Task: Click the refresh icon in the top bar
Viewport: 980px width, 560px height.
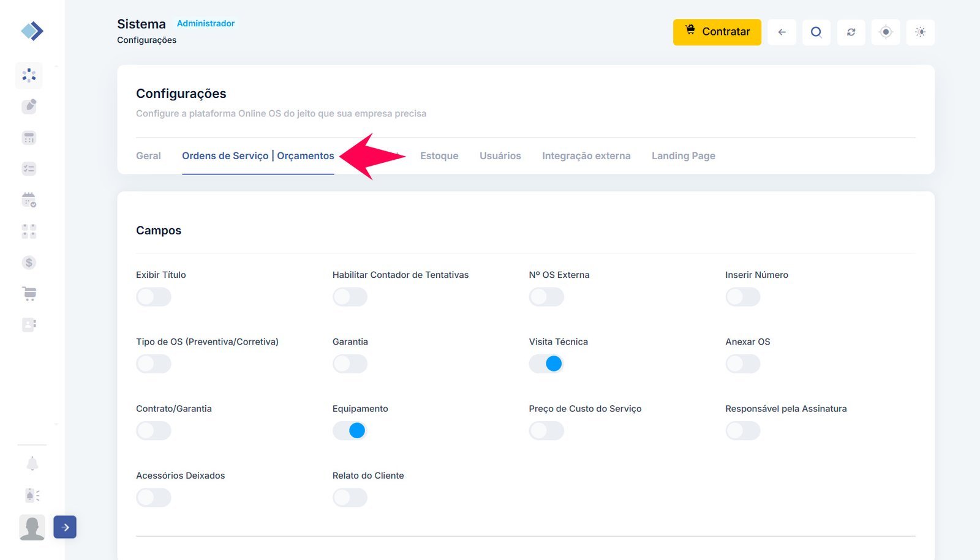Action: [x=851, y=32]
